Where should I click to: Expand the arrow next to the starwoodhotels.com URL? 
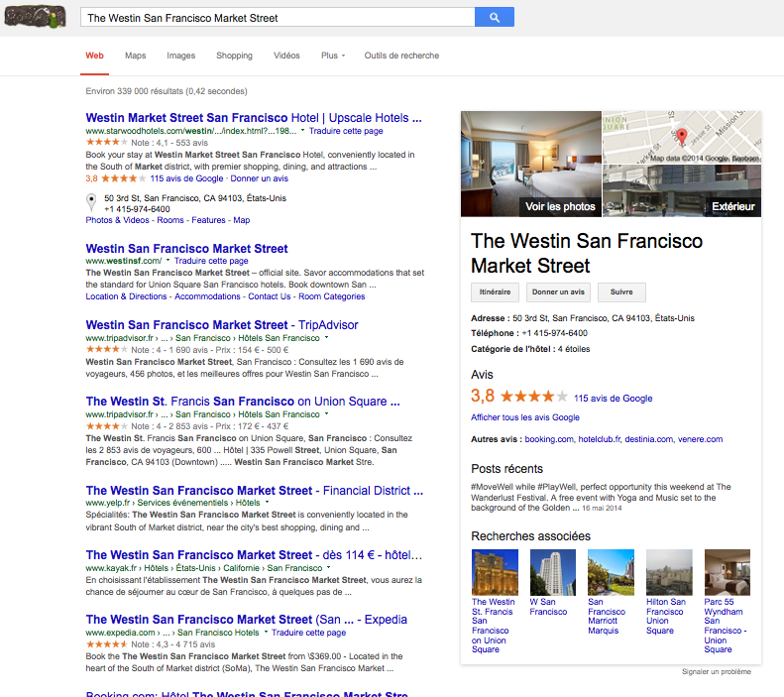point(302,131)
